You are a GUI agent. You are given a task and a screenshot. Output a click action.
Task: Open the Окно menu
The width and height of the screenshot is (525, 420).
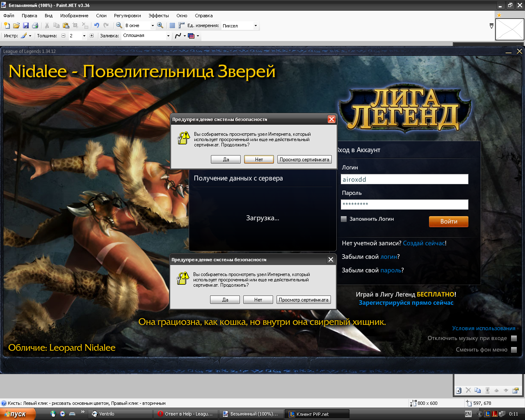[182, 16]
